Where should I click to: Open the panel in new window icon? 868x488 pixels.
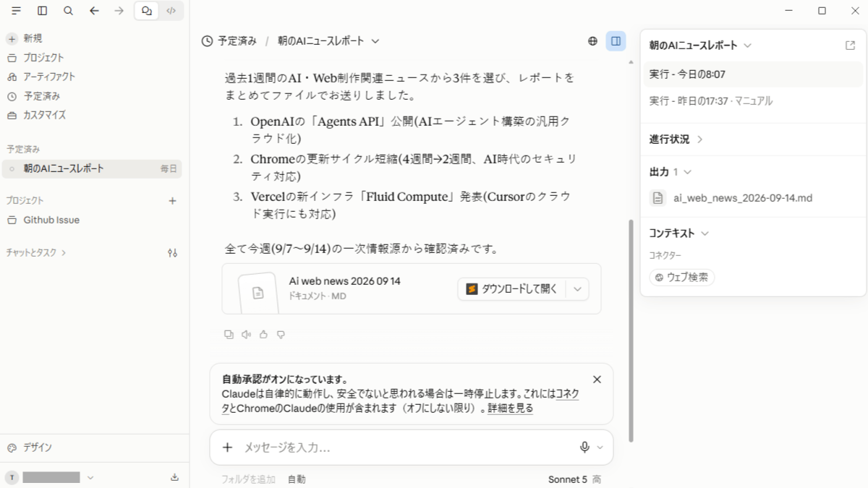[850, 46]
